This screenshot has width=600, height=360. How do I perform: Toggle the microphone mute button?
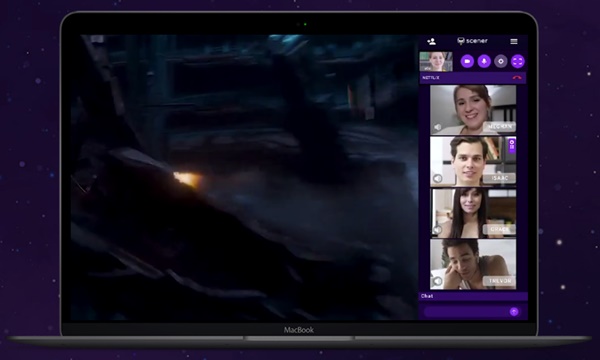click(x=484, y=61)
